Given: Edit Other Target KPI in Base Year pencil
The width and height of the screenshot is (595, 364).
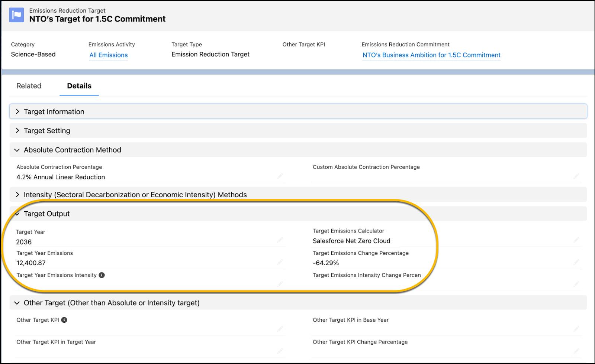Looking at the screenshot, I should tap(576, 329).
